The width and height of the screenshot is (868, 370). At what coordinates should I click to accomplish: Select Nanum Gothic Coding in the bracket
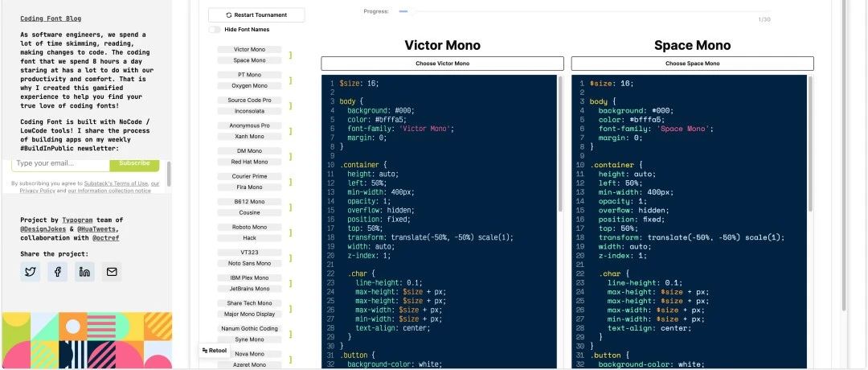point(250,328)
